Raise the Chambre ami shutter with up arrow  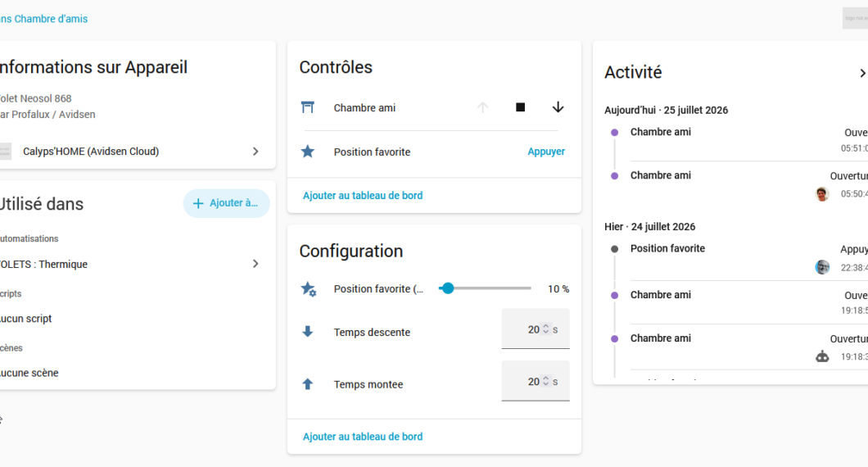coord(482,107)
